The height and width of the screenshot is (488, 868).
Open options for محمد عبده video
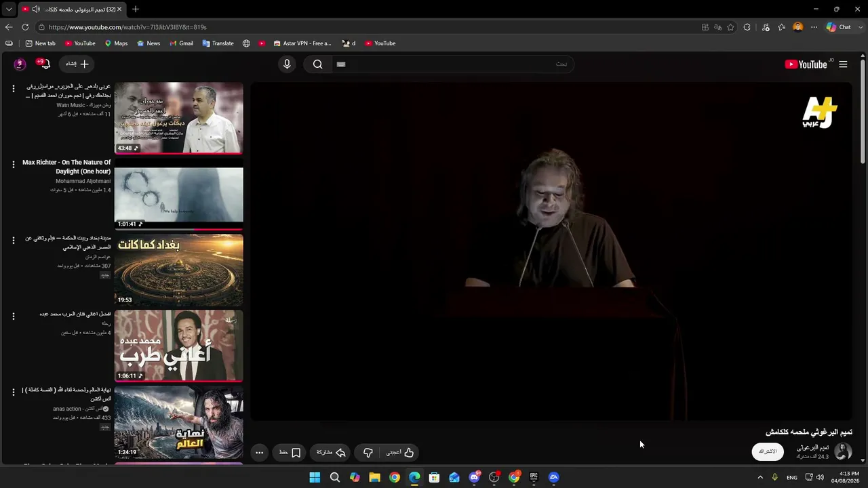pos(13,317)
